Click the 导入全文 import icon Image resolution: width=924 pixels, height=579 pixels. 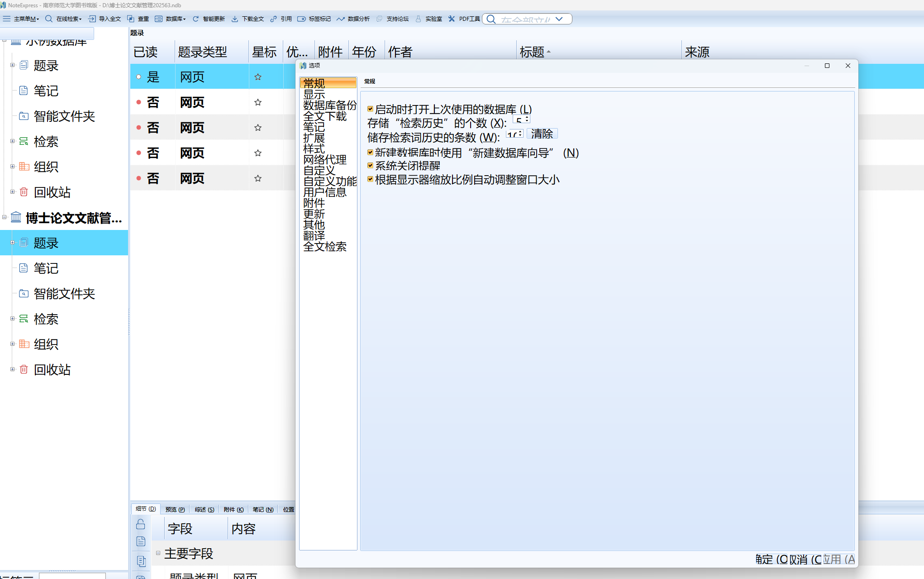click(x=92, y=19)
